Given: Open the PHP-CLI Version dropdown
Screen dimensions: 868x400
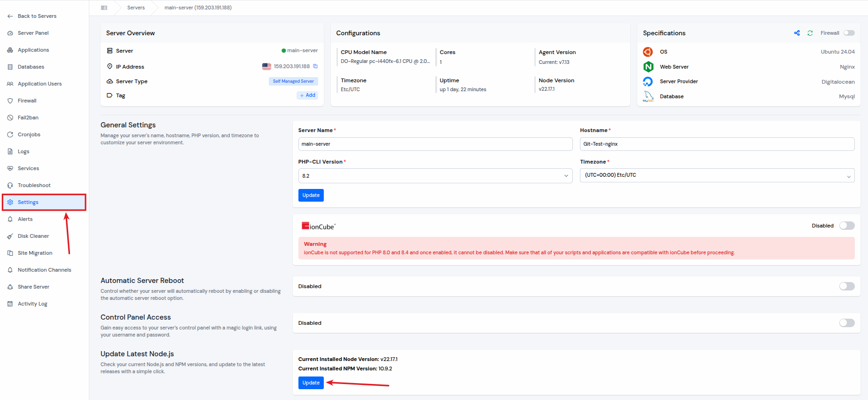Looking at the screenshot, I should point(435,176).
